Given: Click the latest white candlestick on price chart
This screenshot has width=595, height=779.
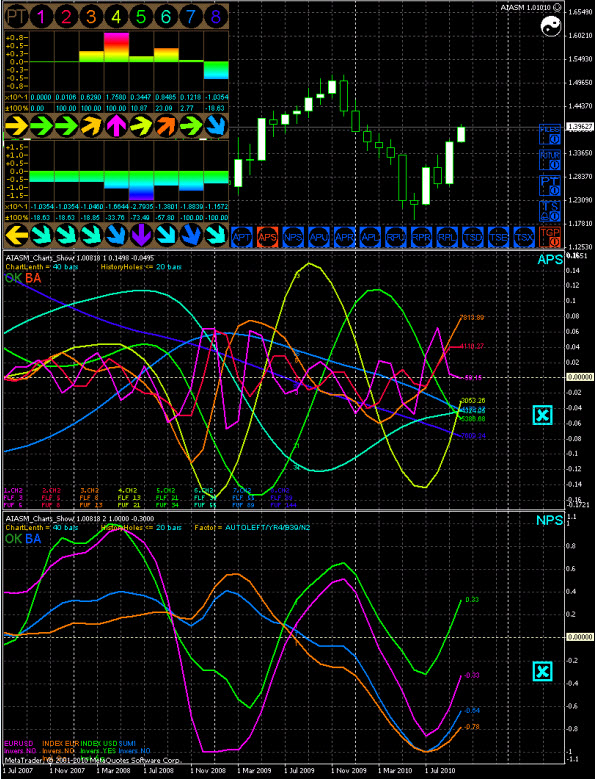Looking at the screenshot, I should (461, 134).
